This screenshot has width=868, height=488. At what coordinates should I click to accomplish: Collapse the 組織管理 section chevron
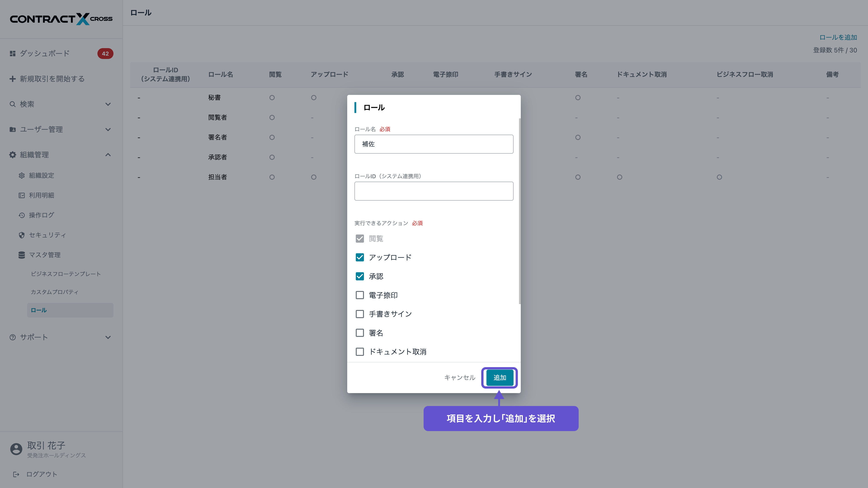[x=108, y=155]
